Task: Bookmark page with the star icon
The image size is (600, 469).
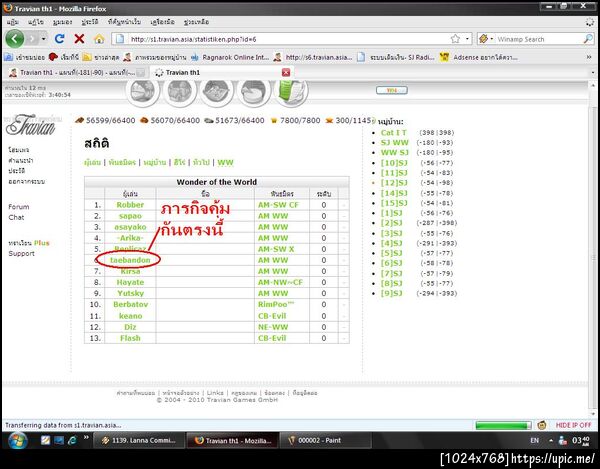Action: click(455, 39)
